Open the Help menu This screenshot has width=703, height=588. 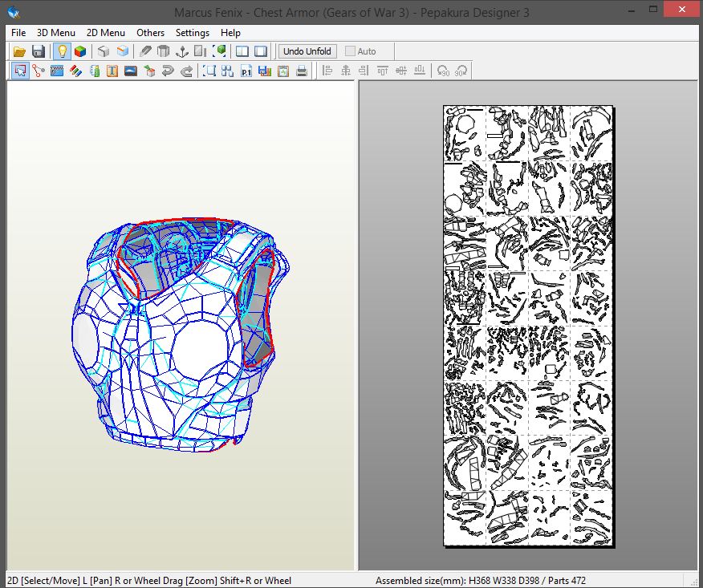[x=230, y=33]
